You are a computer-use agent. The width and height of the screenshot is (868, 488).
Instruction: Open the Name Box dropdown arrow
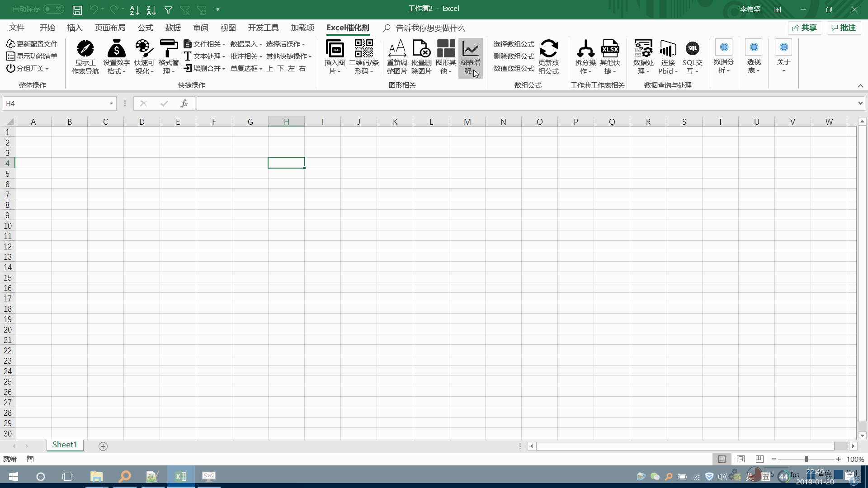(111, 103)
